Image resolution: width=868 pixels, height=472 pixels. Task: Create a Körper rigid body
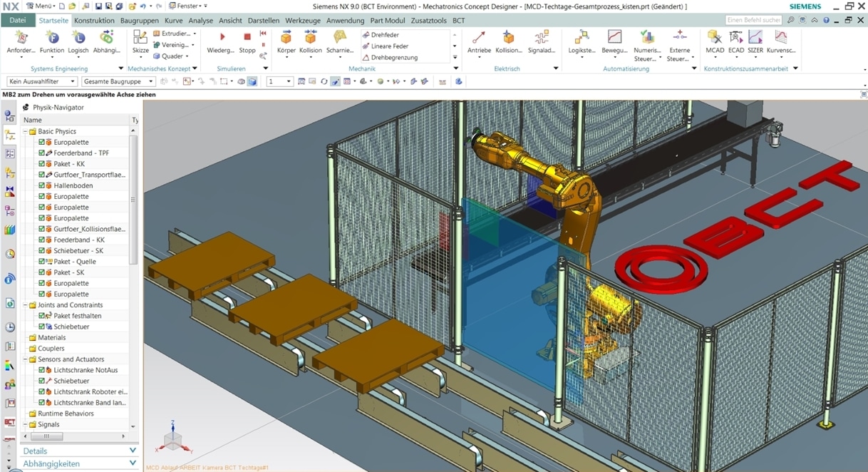pyautogui.click(x=286, y=42)
